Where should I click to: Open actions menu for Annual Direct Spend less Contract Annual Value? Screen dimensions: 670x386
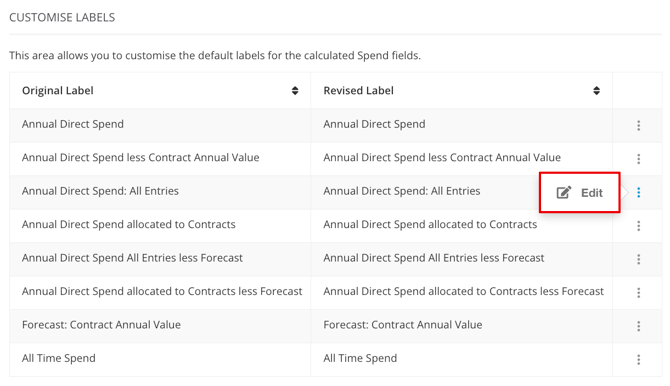pos(638,159)
